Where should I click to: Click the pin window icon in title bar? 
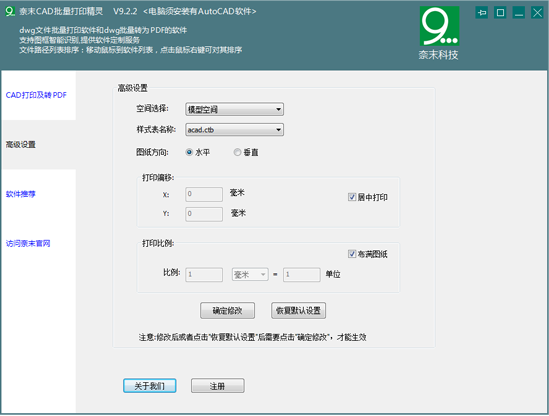(482, 13)
